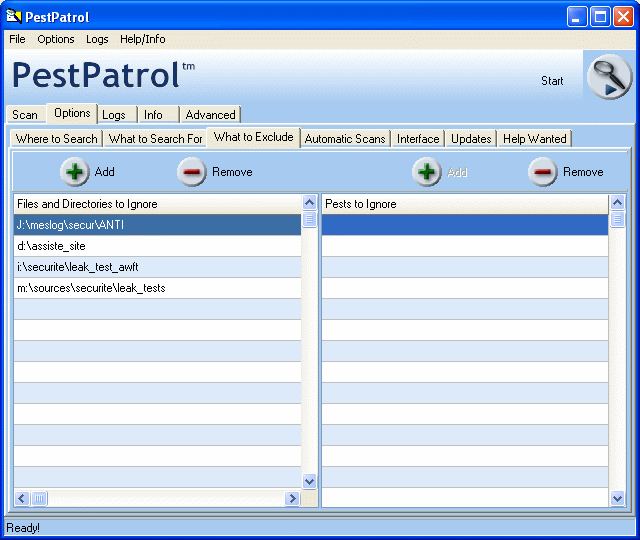Select the highlighted first row in Pests to Ignore

tap(465, 225)
